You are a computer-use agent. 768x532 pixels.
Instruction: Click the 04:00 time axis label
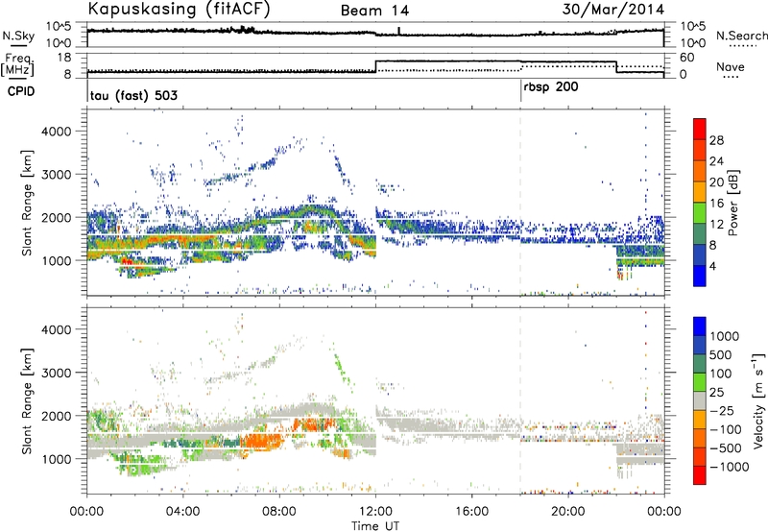[182, 512]
